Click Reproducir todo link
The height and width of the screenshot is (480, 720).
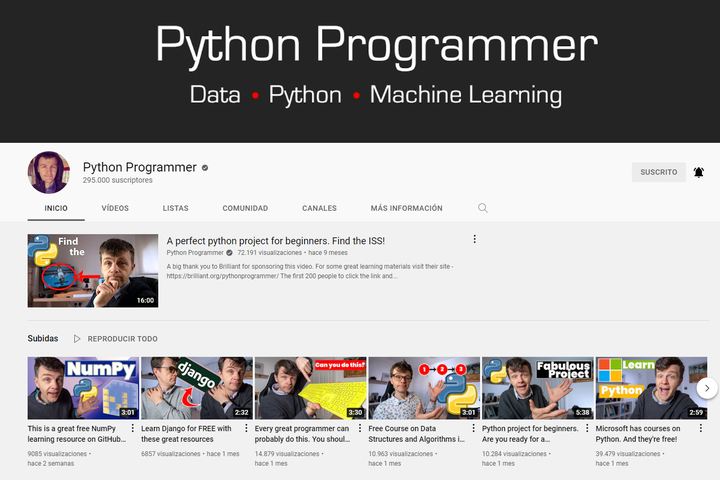click(123, 339)
